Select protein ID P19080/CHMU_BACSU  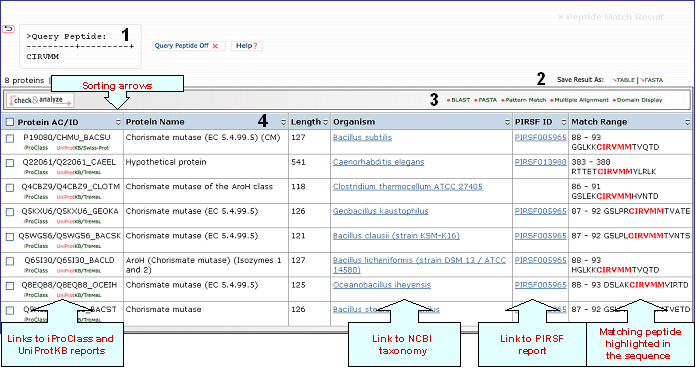point(67,138)
